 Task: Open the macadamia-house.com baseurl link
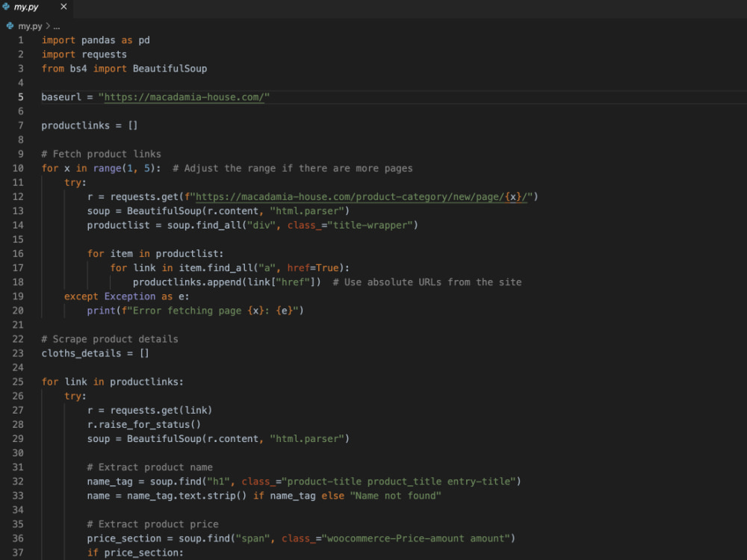[x=184, y=97]
